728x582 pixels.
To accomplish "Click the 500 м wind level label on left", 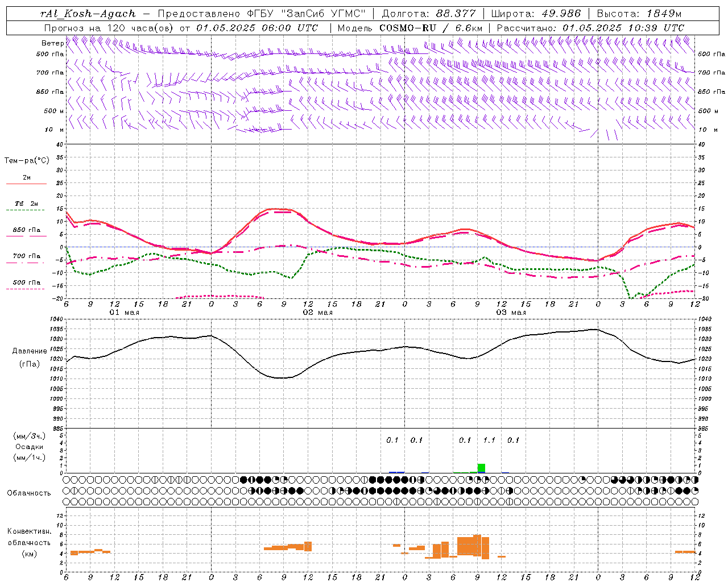I will click(x=54, y=111).
